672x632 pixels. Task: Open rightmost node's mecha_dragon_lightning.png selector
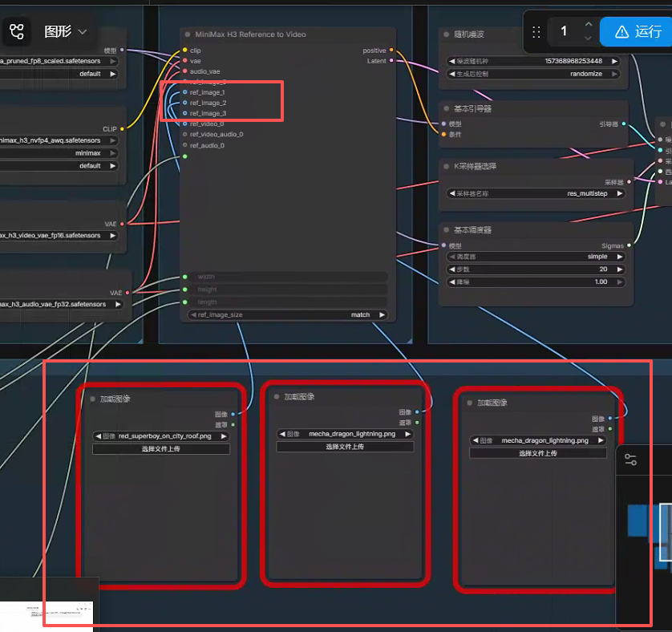[538, 441]
